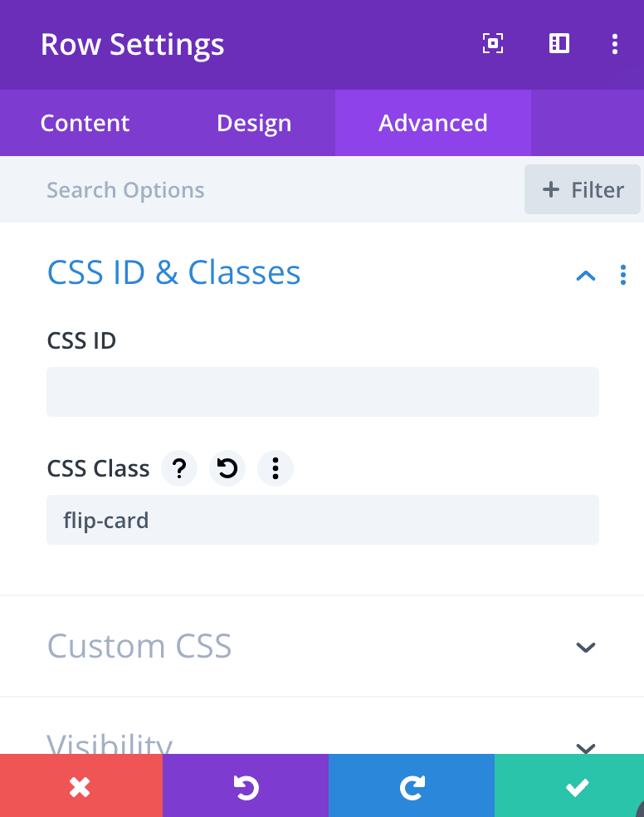Click the CSS Class help question icon
Viewport: 644px width, 817px height.
pos(179,468)
